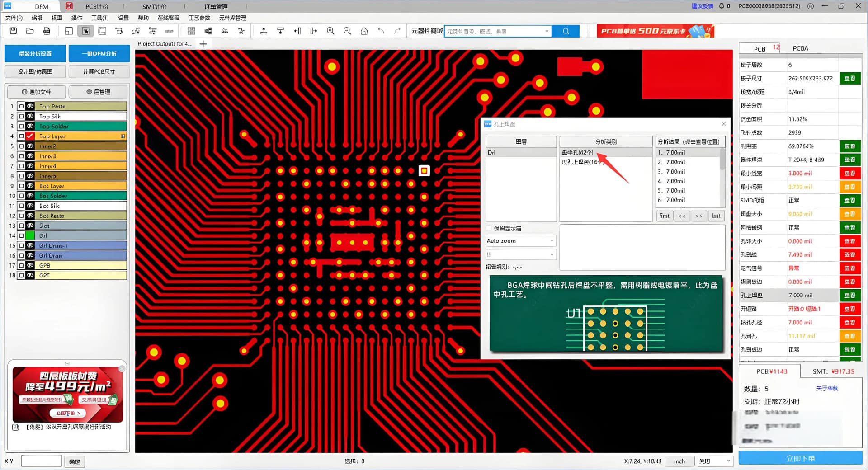Uncheck the Top Layer checkbox
This screenshot has height=470, width=868.
click(x=30, y=136)
